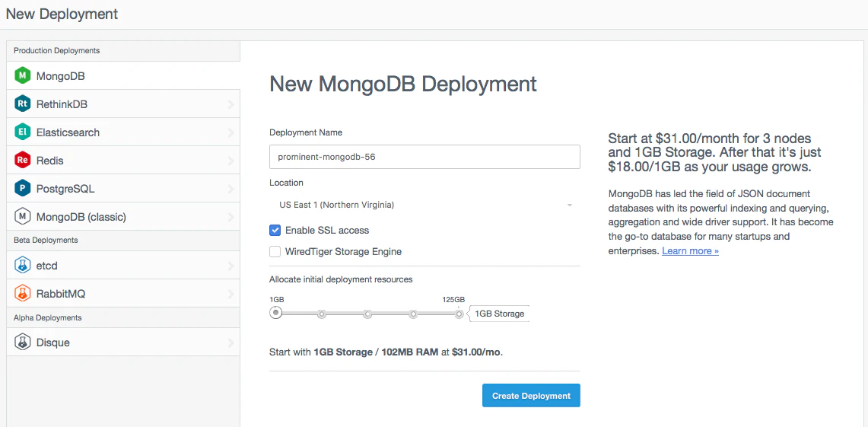
Task: Select PostgreSQL deployment option
Action: (123, 188)
